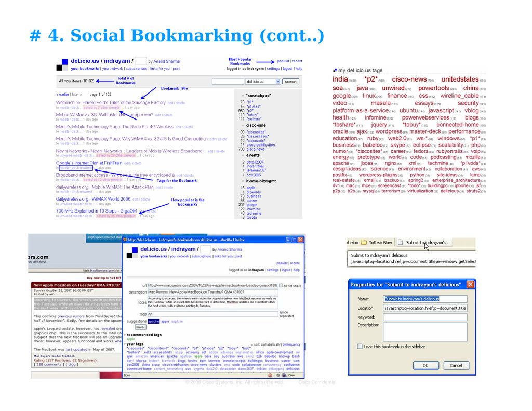
Task: Enable 'Load this bookmark in the sidebar'
Action: coord(360,347)
